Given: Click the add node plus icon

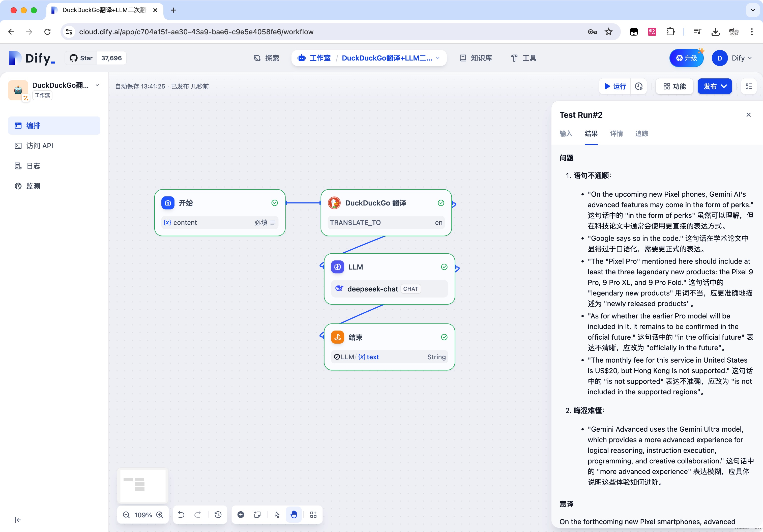Looking at the screenshot, I should pyautogui.click(x=241, y=515).
